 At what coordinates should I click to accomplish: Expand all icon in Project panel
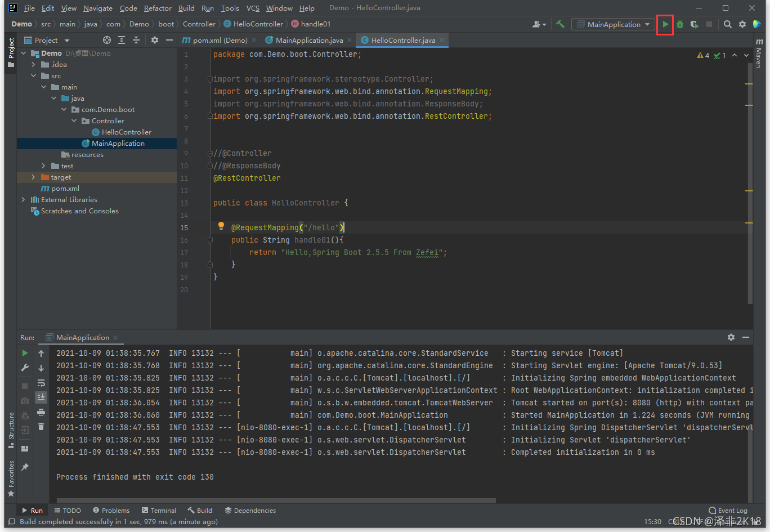pyautogui.click(x=122, y=40)
